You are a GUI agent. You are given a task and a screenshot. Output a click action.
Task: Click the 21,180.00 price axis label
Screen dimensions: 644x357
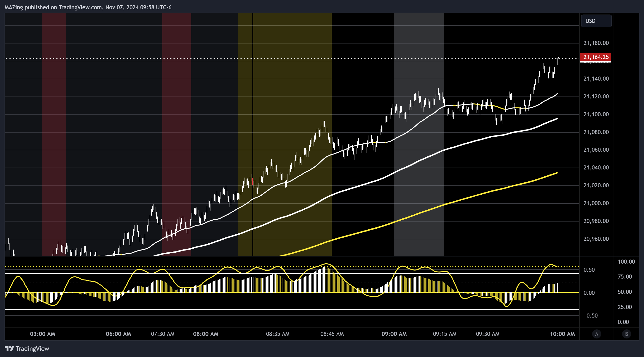tap(596, 43)
